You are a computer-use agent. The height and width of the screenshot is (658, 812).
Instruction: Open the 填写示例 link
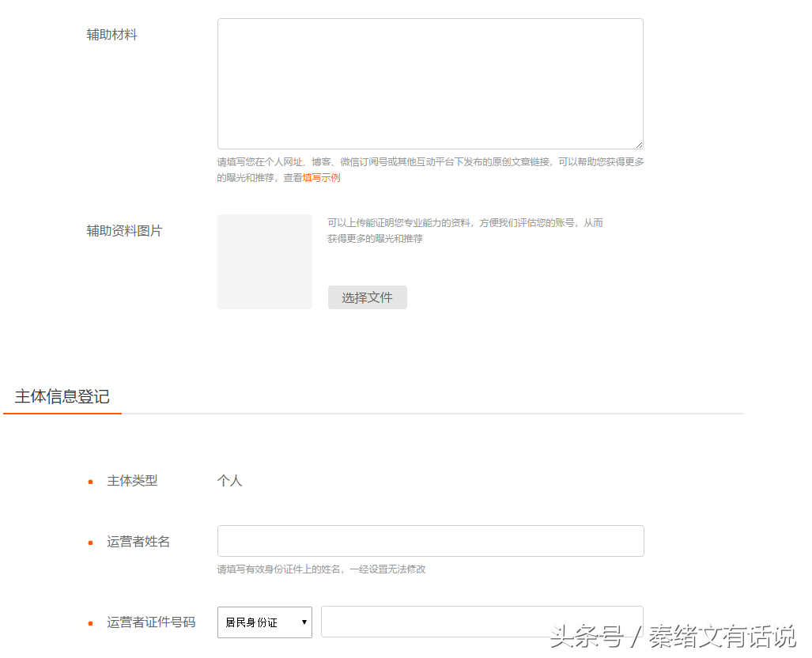point(321,178)
